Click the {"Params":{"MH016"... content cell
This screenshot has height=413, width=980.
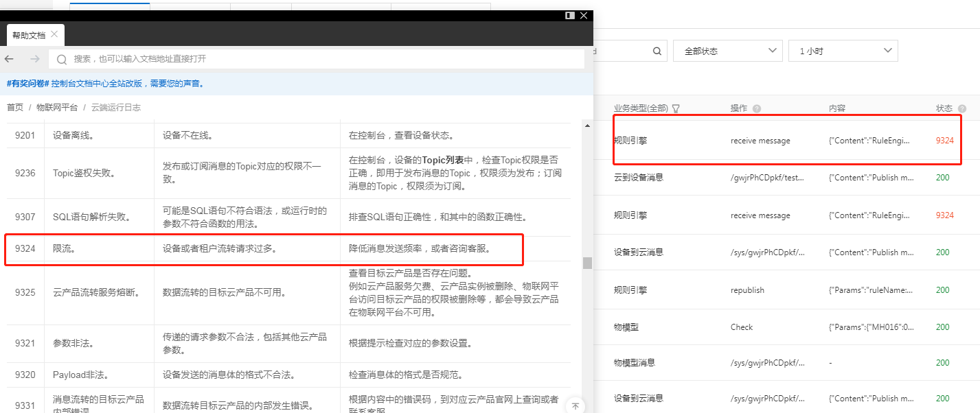[x=871, y=327]
